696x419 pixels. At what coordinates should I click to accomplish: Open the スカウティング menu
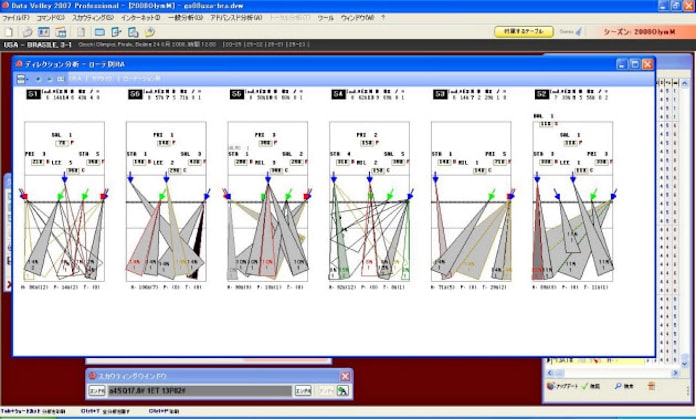pos(92,18)
